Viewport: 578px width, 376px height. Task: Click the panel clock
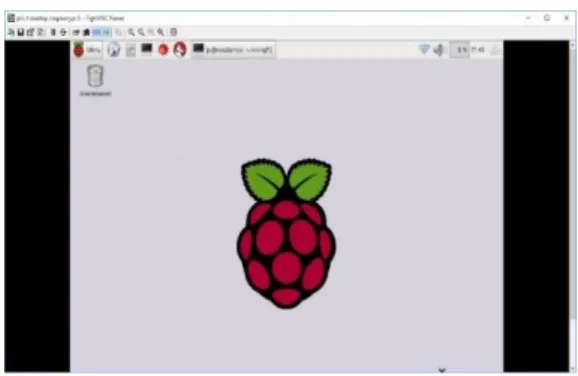tap(478, 49)
